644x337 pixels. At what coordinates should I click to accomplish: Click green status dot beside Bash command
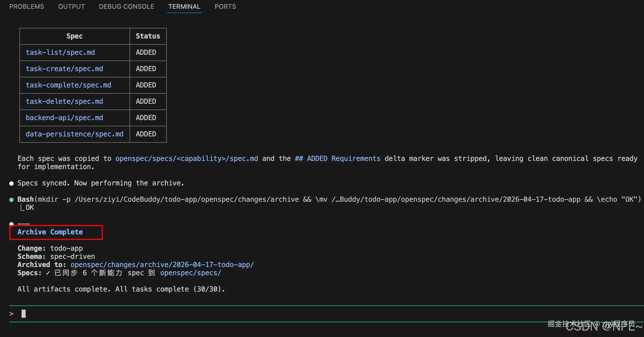click(x=11, y=200)
